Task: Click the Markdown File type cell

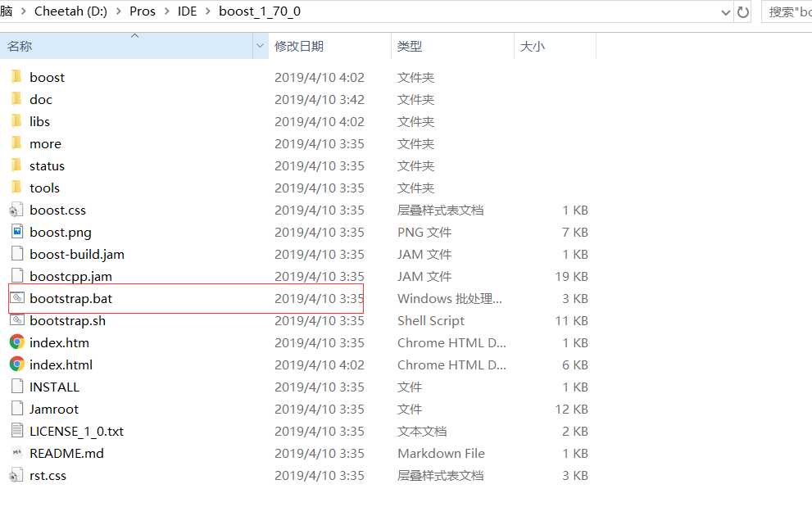Action: 441,453
